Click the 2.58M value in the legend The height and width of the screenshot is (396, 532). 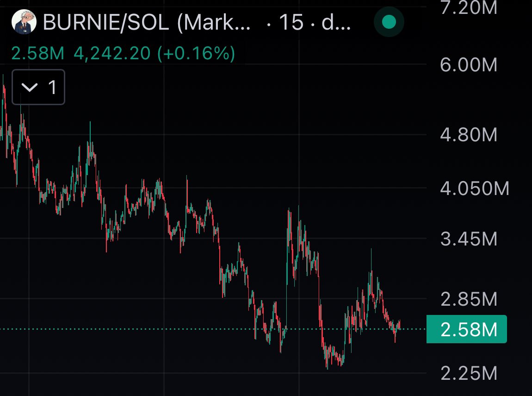pyautogui.click(x=37, y=53)
